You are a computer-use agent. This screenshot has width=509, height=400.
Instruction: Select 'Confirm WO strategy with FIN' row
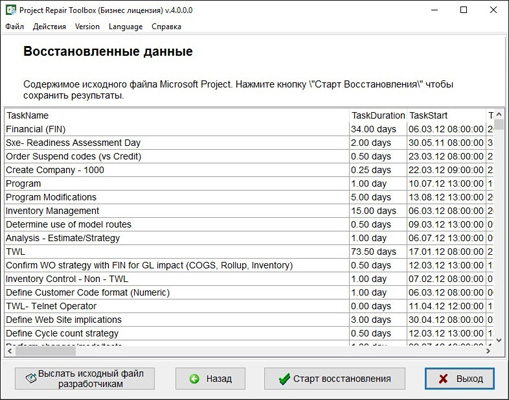click(x=249, y=265)
